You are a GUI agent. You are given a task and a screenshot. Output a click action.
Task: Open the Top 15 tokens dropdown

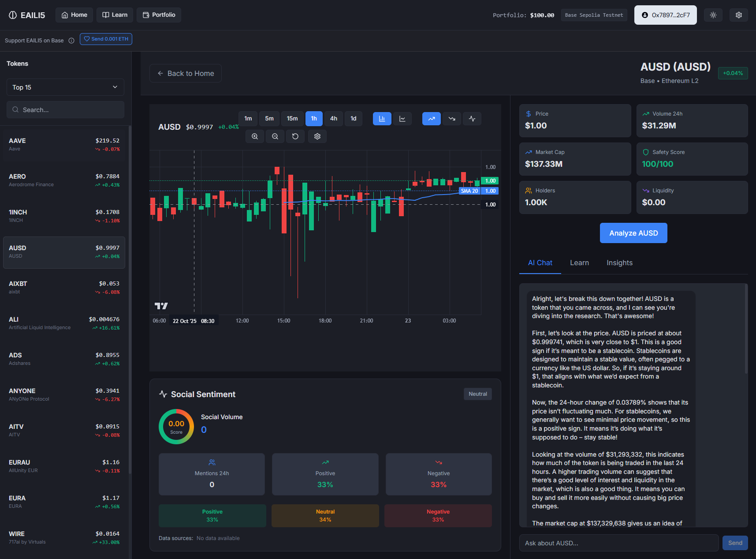(x=65, y=87)
